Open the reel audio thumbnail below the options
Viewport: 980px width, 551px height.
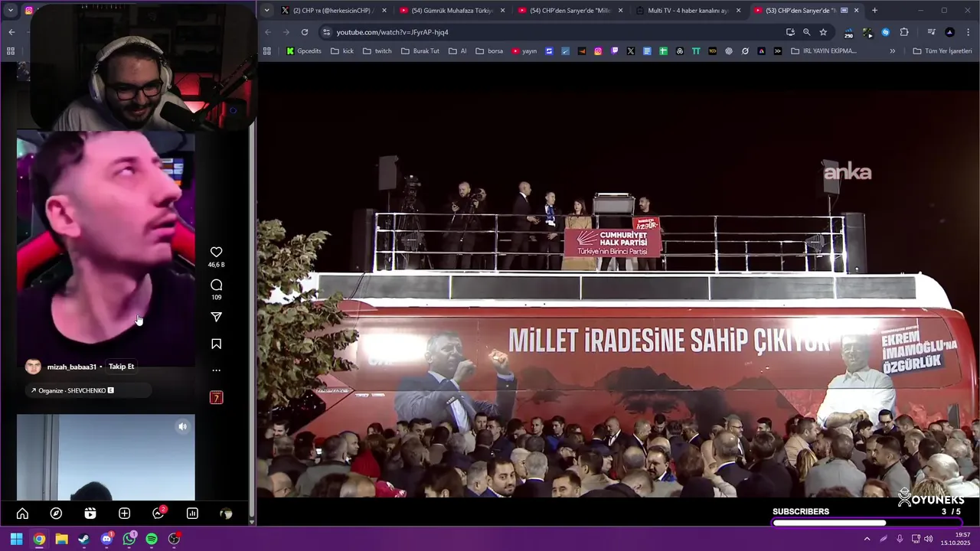click(x=217, y=398)
